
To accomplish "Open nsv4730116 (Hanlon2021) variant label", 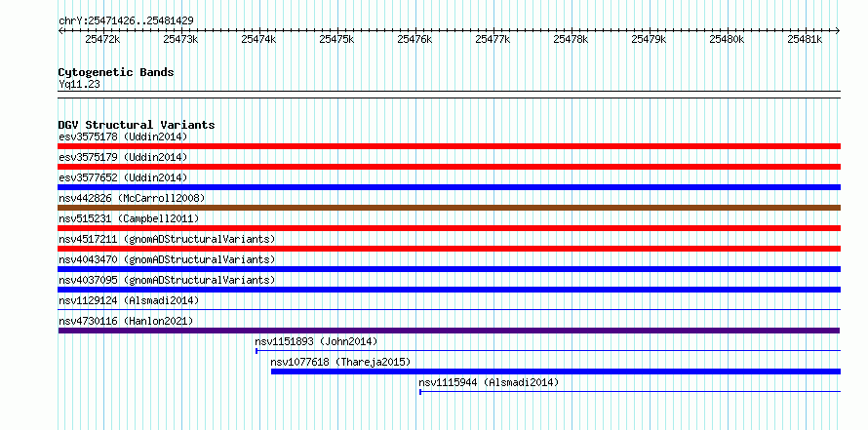I will click(126, 321).
